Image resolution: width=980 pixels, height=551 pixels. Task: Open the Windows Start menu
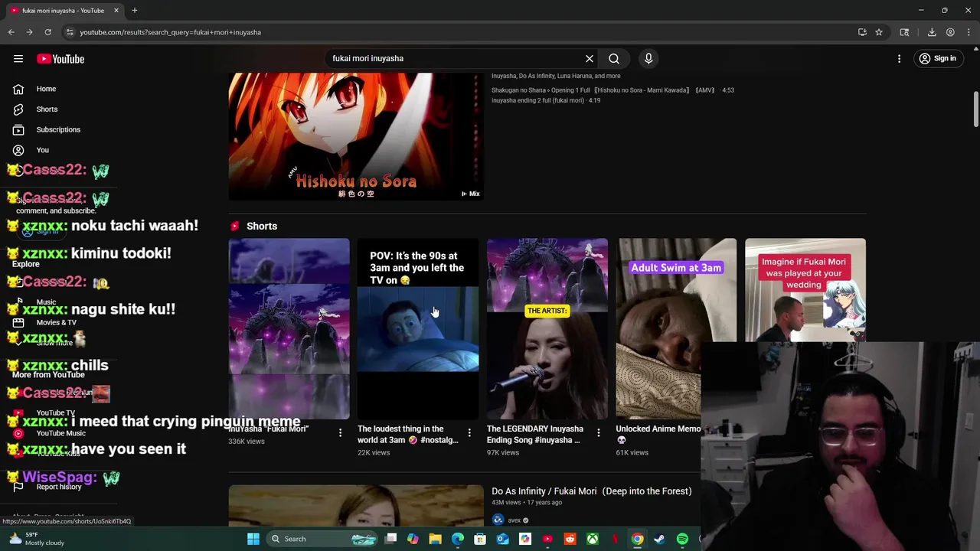point(253,539)
